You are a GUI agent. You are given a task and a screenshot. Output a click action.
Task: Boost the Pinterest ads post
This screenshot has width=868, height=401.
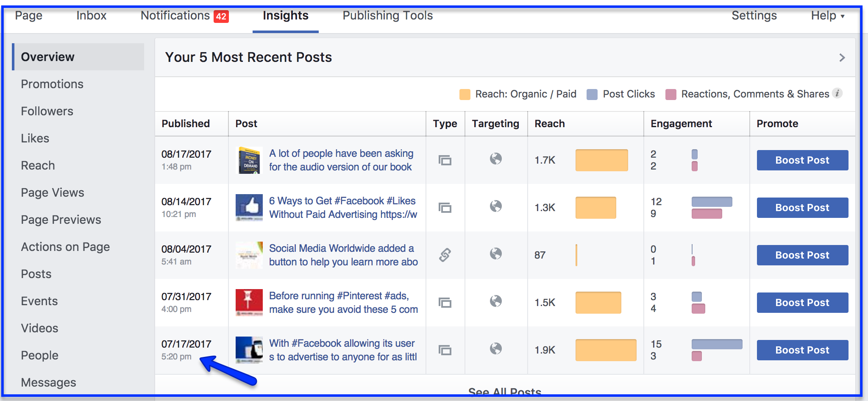tap(802, 303)
